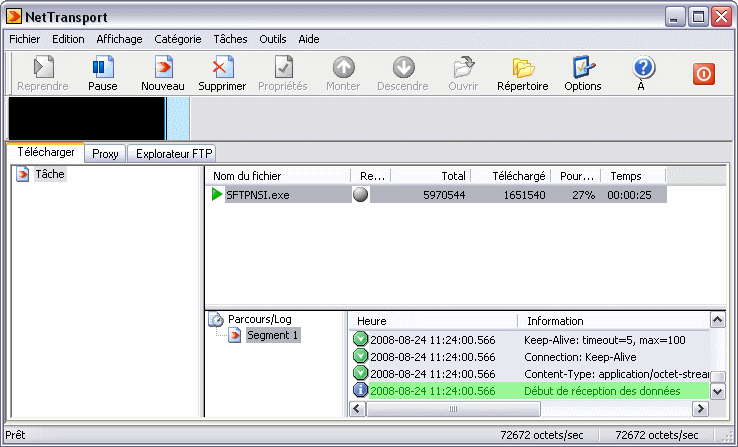Open the Tâches menu

231,39
